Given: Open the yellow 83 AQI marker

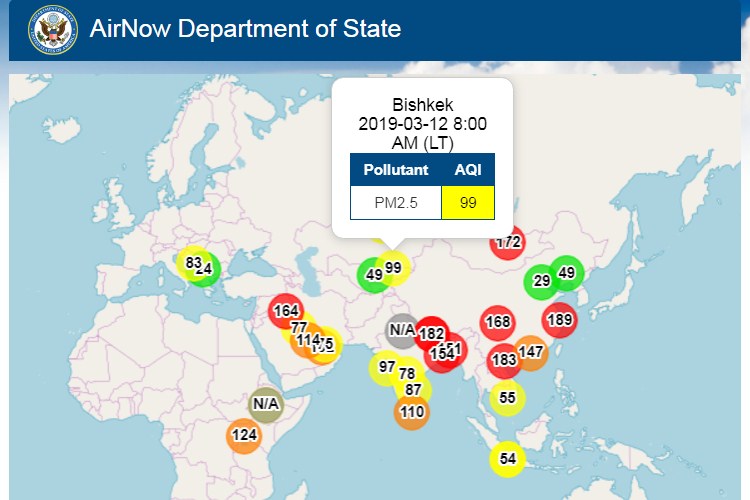Looking at the screenshot, I should pos(192,262).
